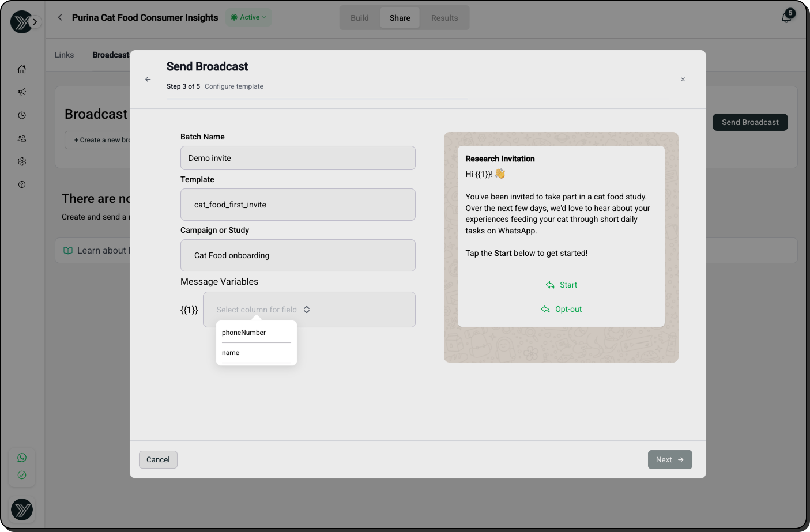This screenshot has height=532, width=810.
Task: Open the notifications bell icon
Action: coord(786,17)
